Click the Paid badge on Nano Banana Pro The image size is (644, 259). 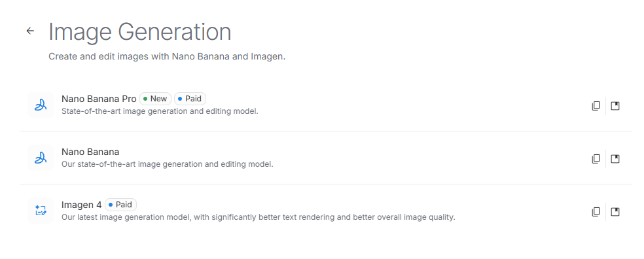click(190, 99)
